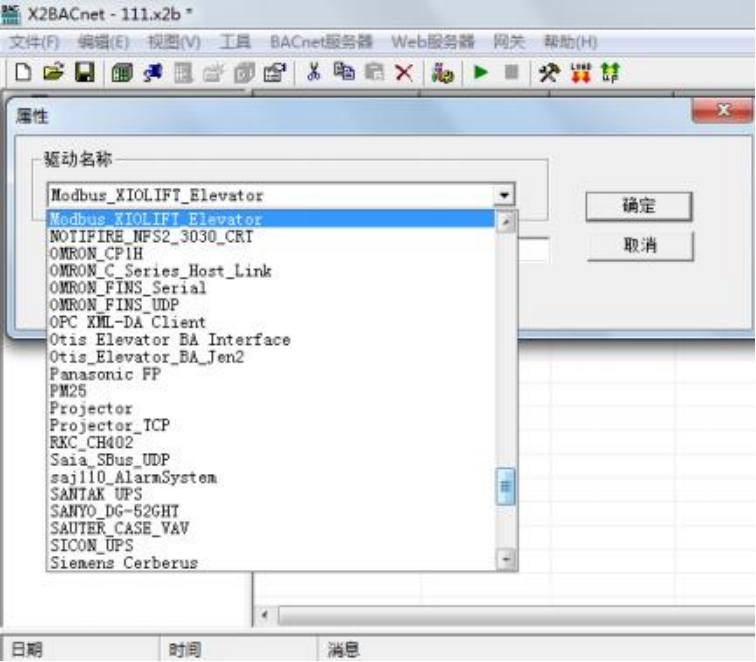The image size is (756, 662).
Task: Click the grey Stop square icon
Action: (x=511, y=73)
